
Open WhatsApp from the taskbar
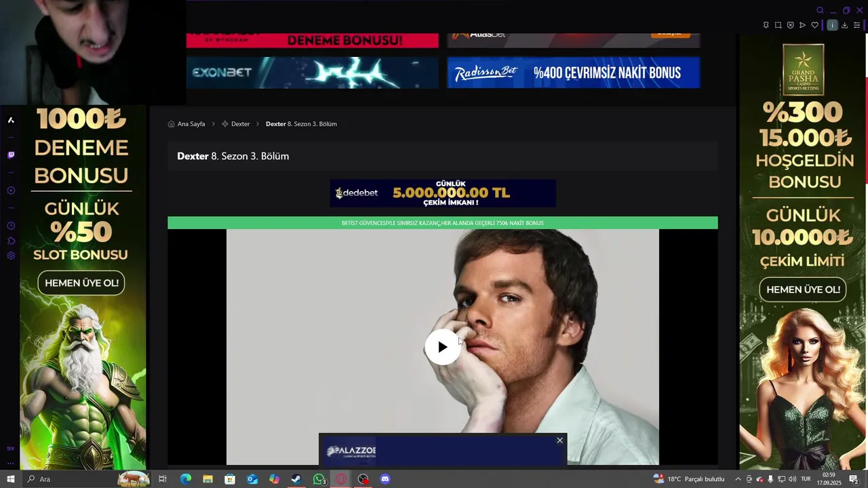pos(319,479)
